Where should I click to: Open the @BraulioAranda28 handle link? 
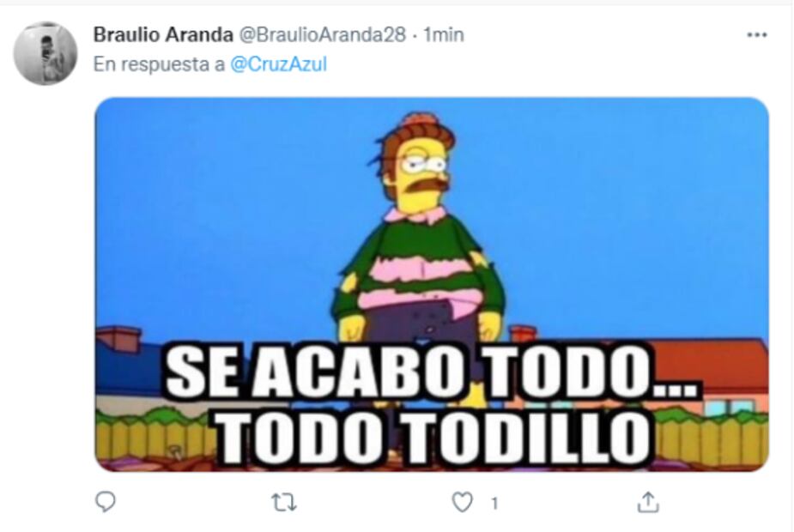click(x=322, y=35)
